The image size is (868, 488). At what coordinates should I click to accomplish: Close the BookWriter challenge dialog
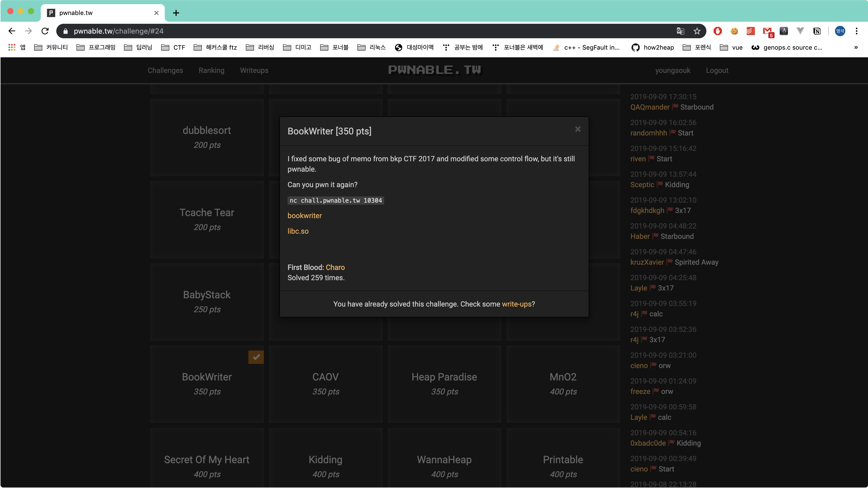(x=578, y=129)
